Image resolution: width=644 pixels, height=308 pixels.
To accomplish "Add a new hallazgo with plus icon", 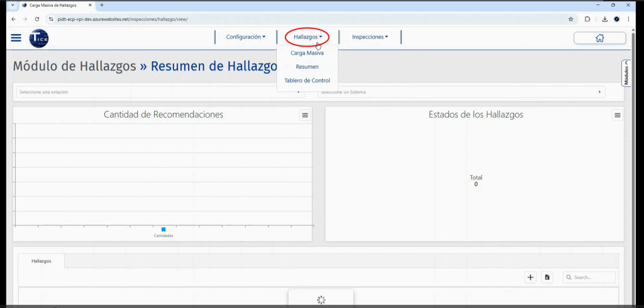I will [x=530, y=277].
